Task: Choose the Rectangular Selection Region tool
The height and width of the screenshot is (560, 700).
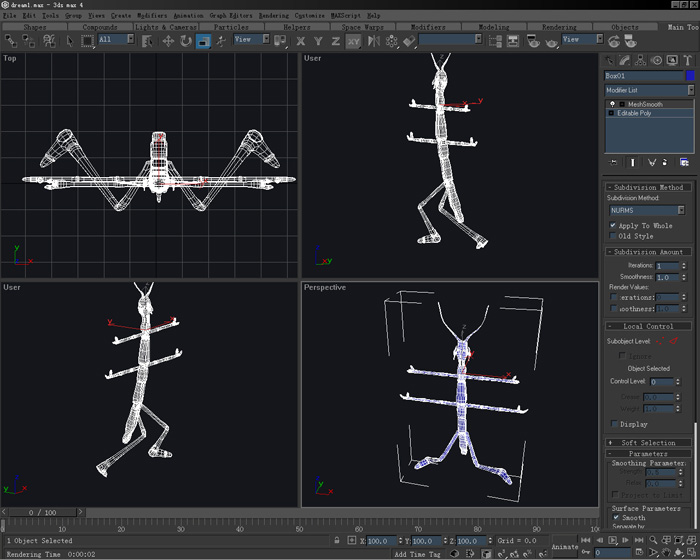Action: 88,41
